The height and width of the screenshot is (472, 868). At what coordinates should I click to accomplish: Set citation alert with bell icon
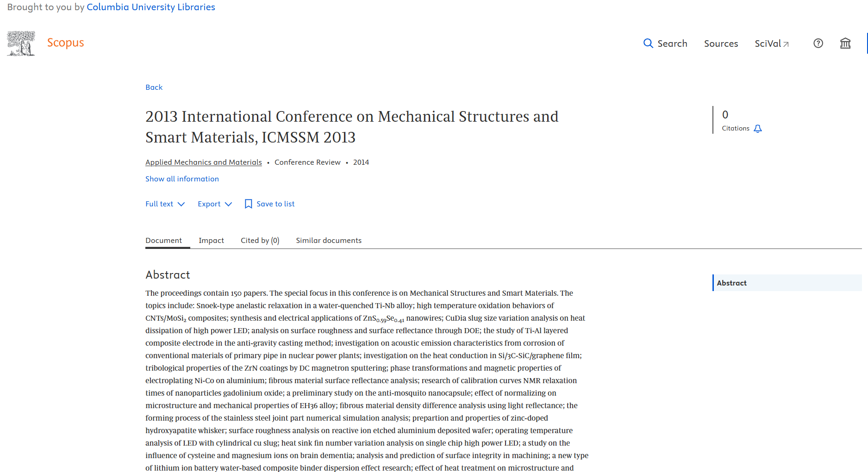point(758,129)
